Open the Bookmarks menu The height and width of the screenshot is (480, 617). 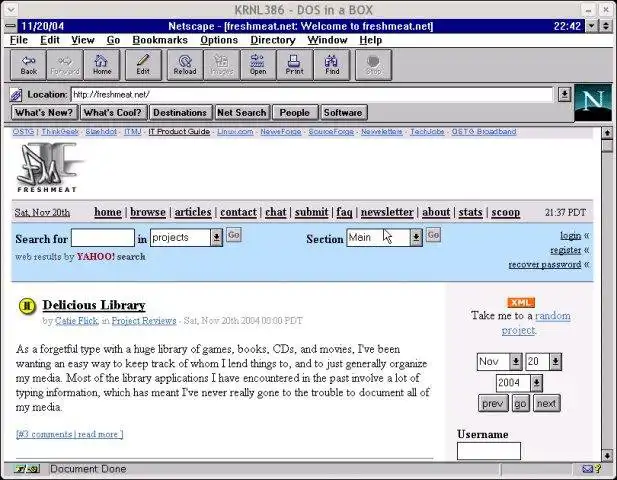point(160,40)
